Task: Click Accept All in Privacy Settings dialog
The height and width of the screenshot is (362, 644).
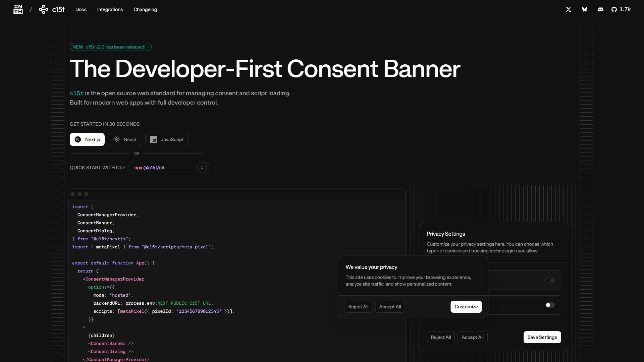Action: (x=472, y=337)
